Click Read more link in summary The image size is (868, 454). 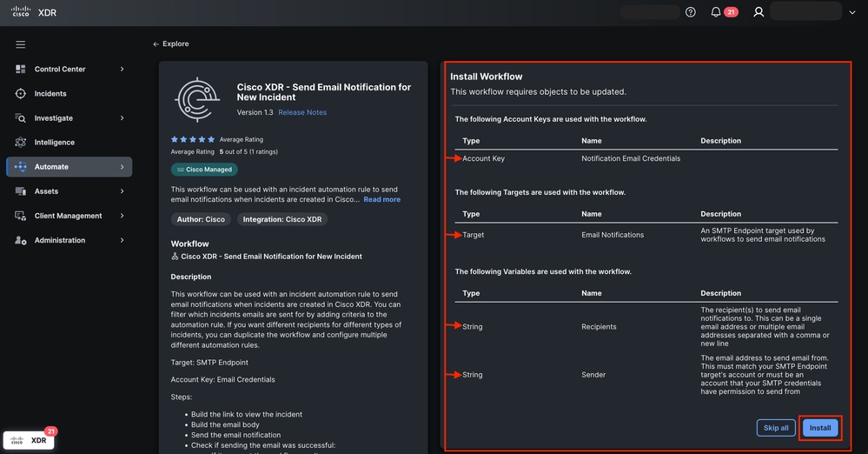pyautogui.click(x=382, y=199)
